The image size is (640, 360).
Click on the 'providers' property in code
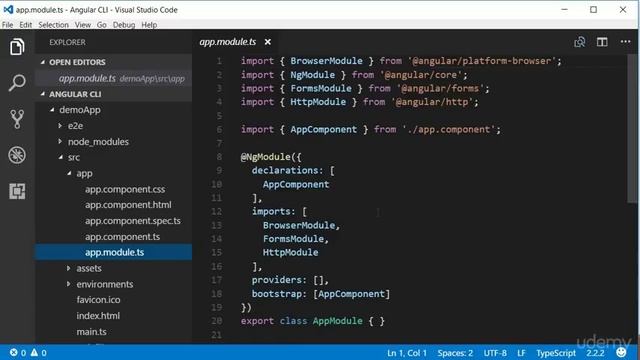click(276, 280)
